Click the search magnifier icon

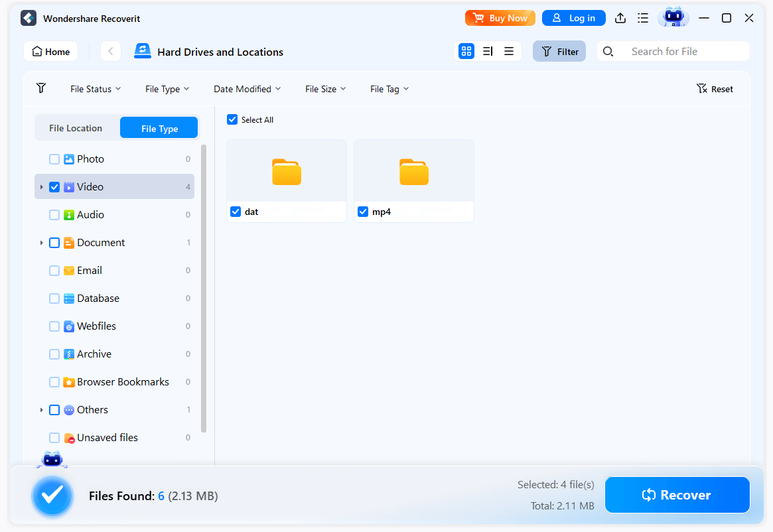tap(608, 51)
